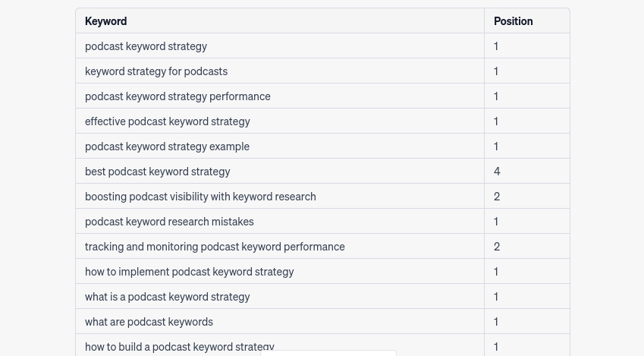The width and height of the screenshot is (644, 356).
Task: Click 'podcast keyword strategy performance' keyword cell
Action: coord(280,96)
